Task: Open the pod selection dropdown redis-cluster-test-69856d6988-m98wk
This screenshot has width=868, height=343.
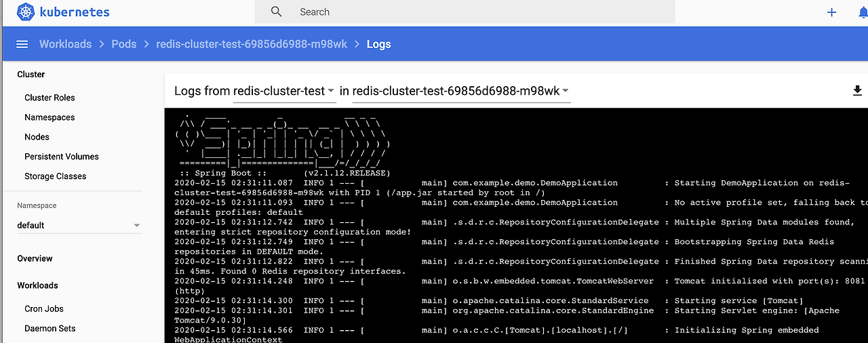Action: (x=461, y=91)
